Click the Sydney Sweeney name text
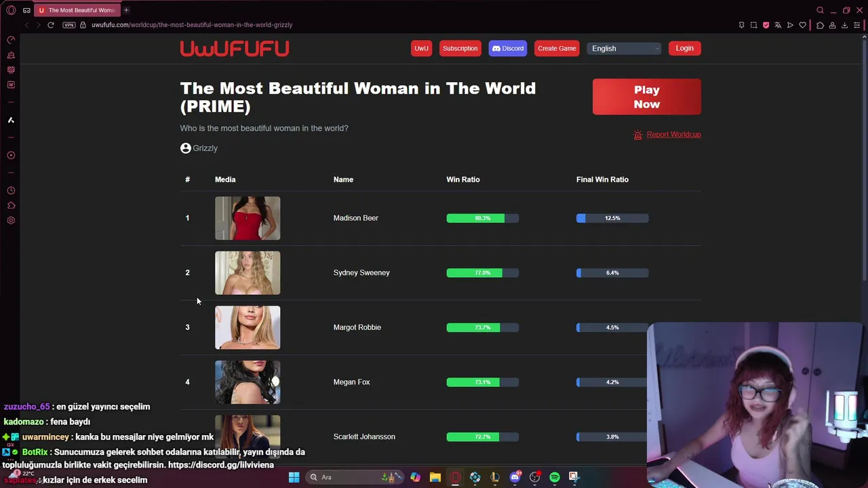This screenshot has width=868, height=488. click(x=361, y=272)
